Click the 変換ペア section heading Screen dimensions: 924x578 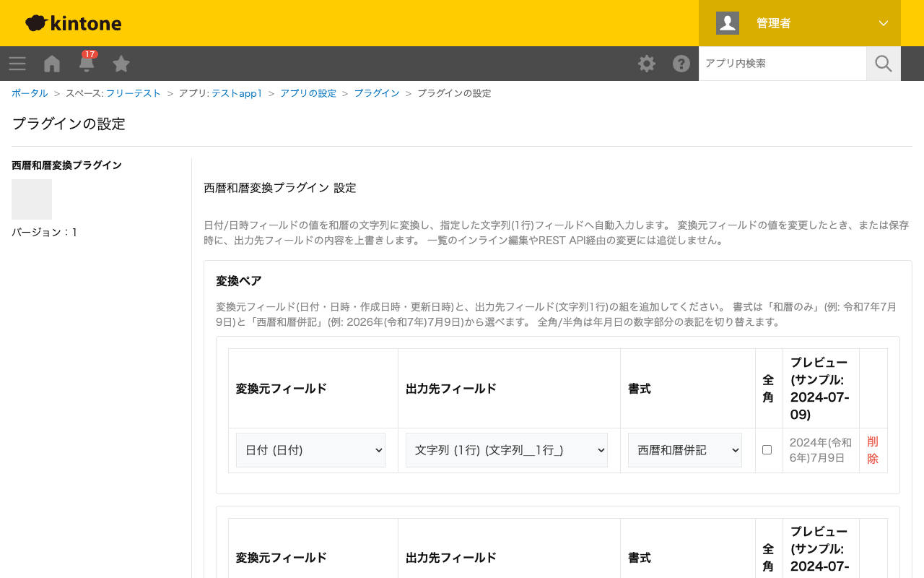pos(239,281)
